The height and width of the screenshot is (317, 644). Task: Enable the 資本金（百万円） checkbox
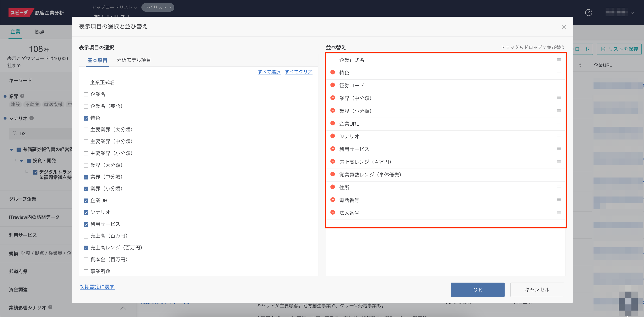(x=86, y=260)
